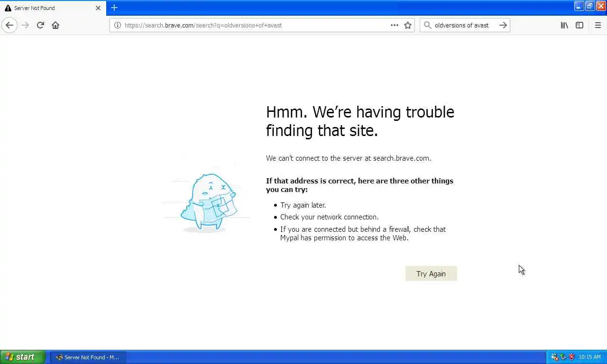The image size is (607, 364).
Task: Click the first system tray icon
Action: click(x=554, y=357)
